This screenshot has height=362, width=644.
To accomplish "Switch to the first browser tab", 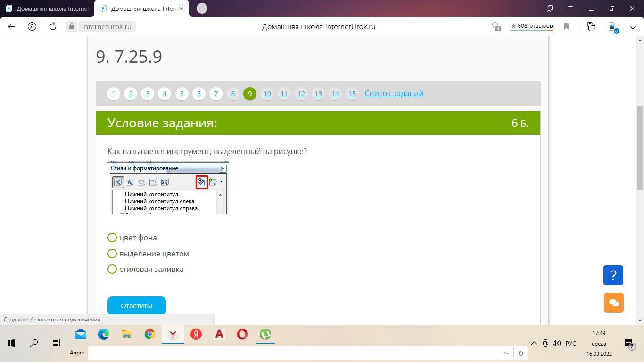I will click(x=47, y=8).
